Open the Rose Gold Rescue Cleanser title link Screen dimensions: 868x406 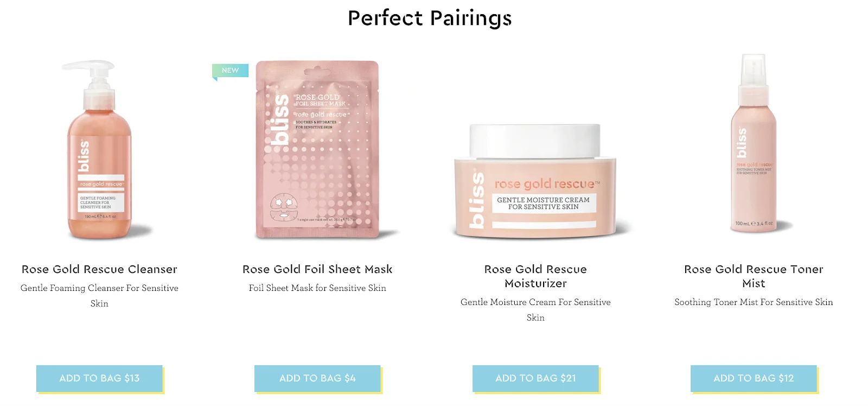coord(99,269)
